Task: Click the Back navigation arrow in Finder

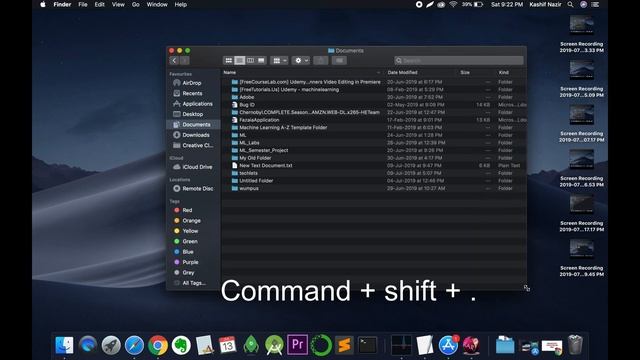Action: [x=174, y=60]
